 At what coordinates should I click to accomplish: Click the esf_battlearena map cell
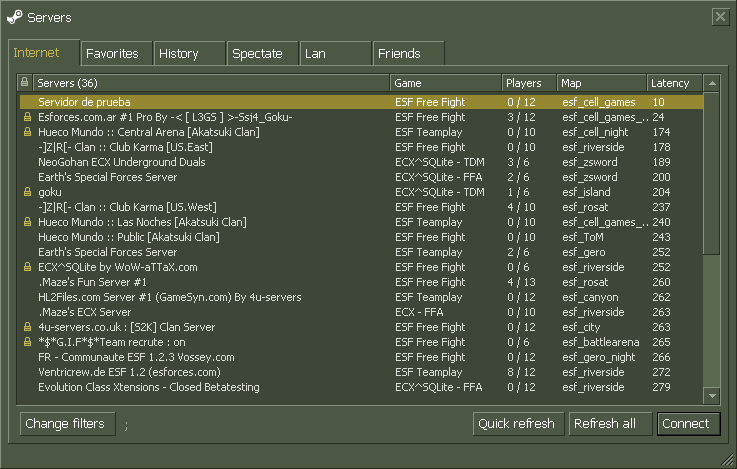coord(601,342)
